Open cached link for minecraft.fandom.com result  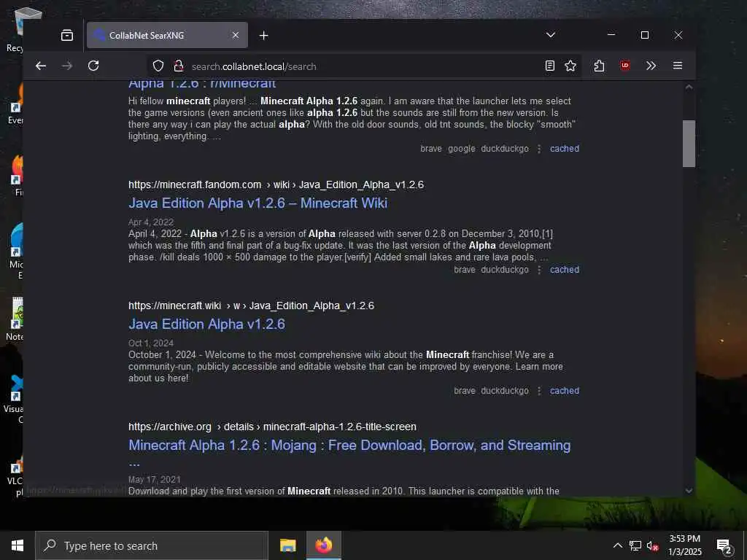565,270
